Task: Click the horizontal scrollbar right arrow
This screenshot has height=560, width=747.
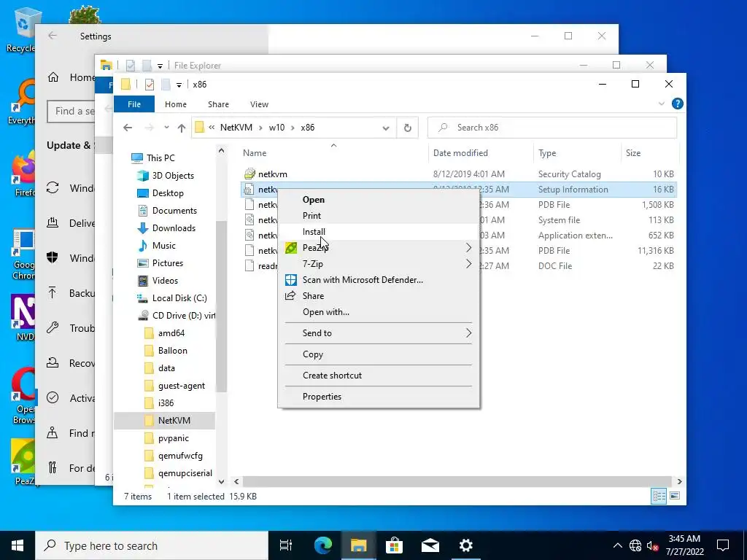Action: 679,481
